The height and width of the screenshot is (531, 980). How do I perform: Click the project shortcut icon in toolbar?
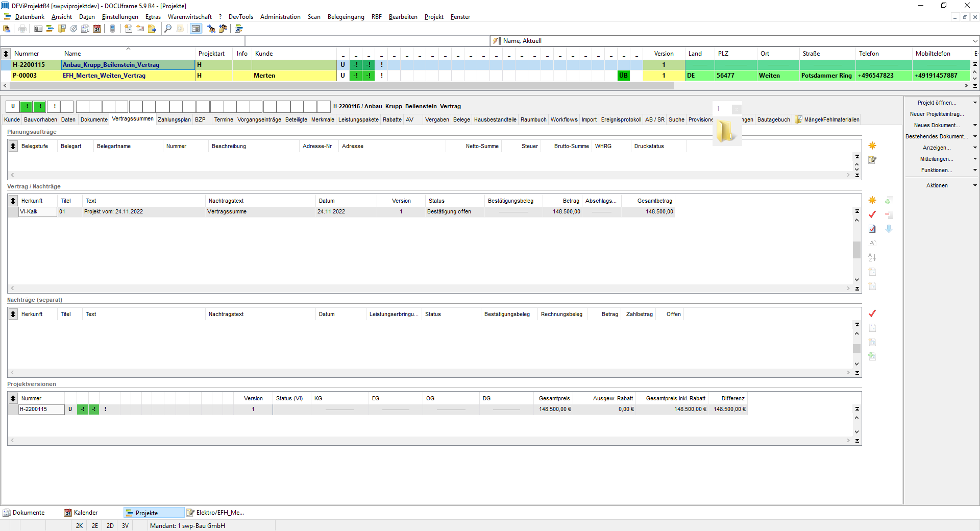[239, 29]
